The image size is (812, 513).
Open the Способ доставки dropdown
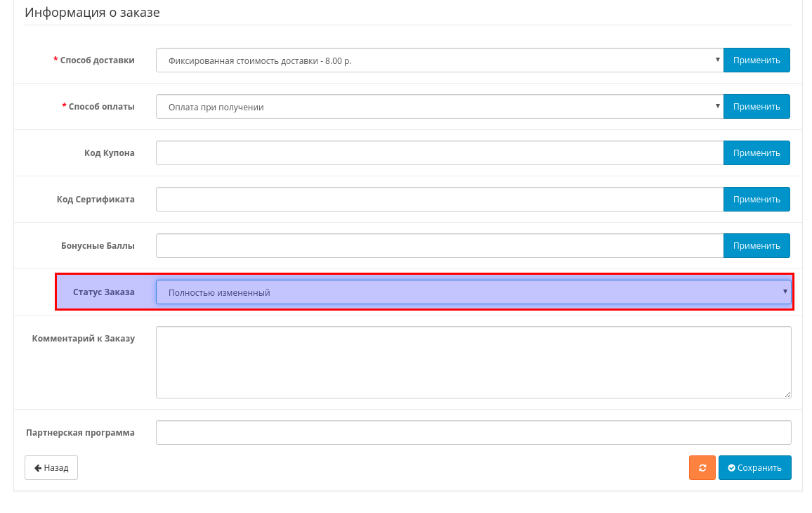[x=439, y=60]
